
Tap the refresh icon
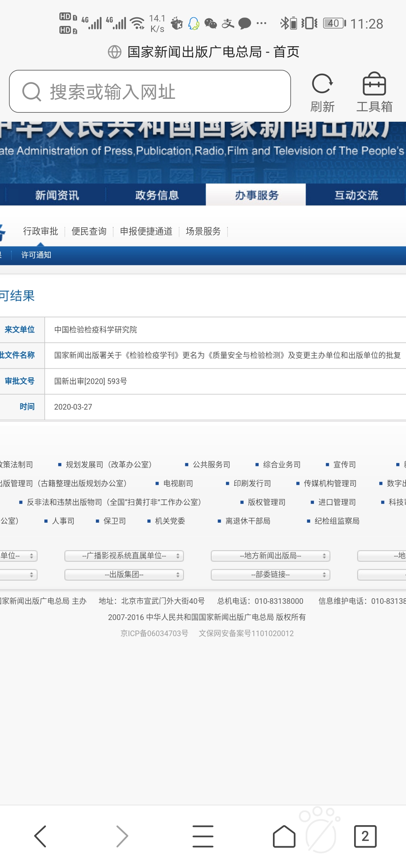pyautogui.click(x=322, y=84)
